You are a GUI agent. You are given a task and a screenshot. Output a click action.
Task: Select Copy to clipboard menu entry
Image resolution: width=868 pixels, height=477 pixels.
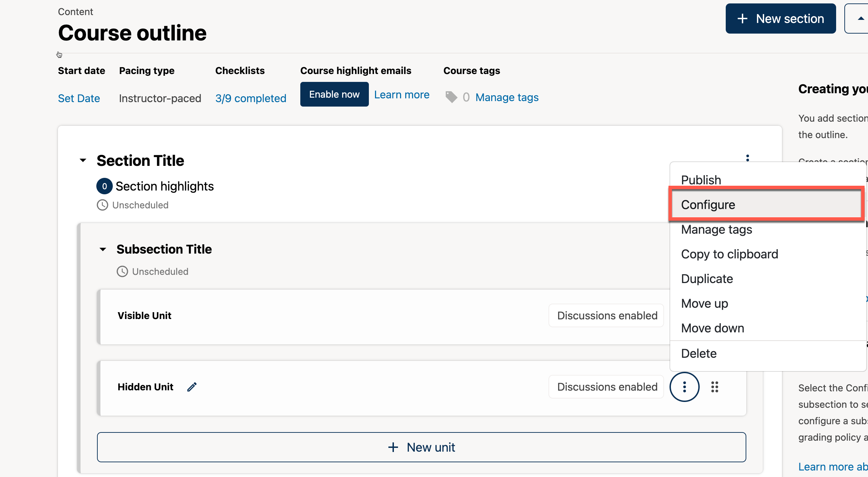pyautogui.click(x=730, y=254)
